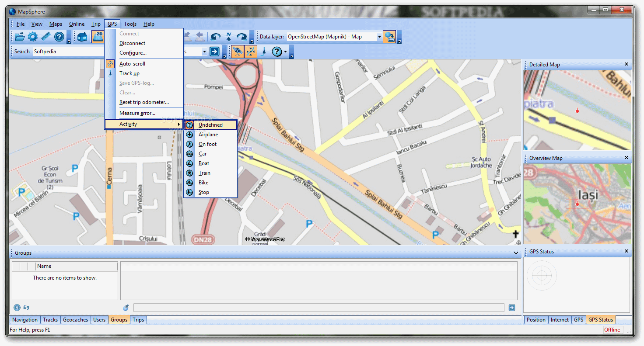Toggle the 2D map view button
Image resolution: width=644 pixels, height=346 pixels.
point(98,37)
